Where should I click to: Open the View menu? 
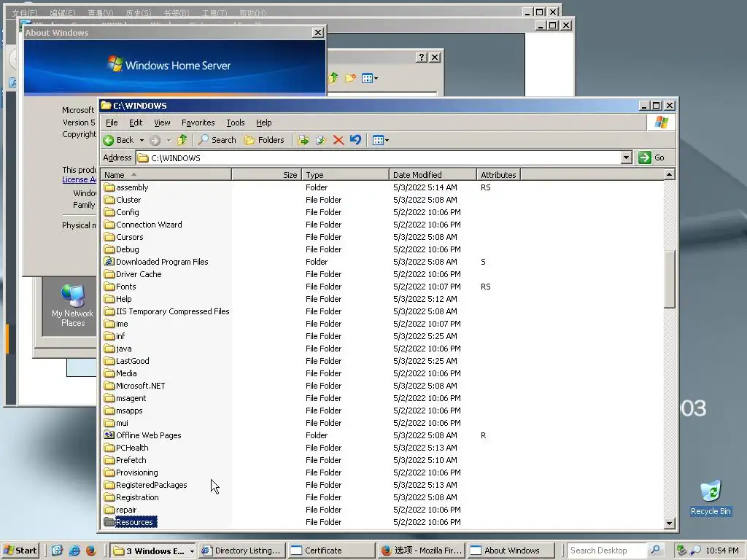pyautogui.click(x=162, y=122)
